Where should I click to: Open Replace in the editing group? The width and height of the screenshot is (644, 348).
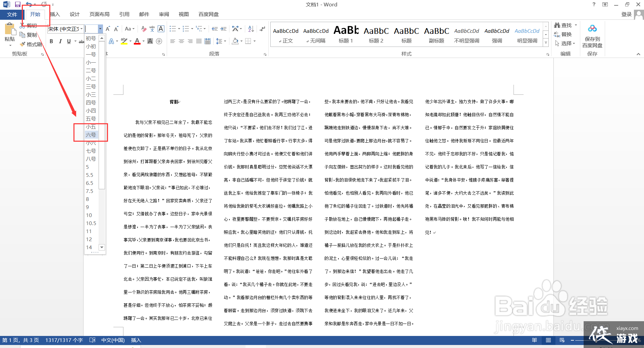563,34
